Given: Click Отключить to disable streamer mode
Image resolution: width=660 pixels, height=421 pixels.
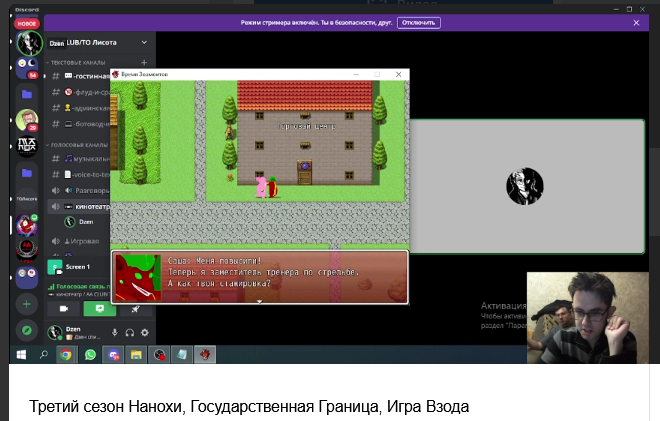Looking at the screenshot, I should click(x=419, y=23).
